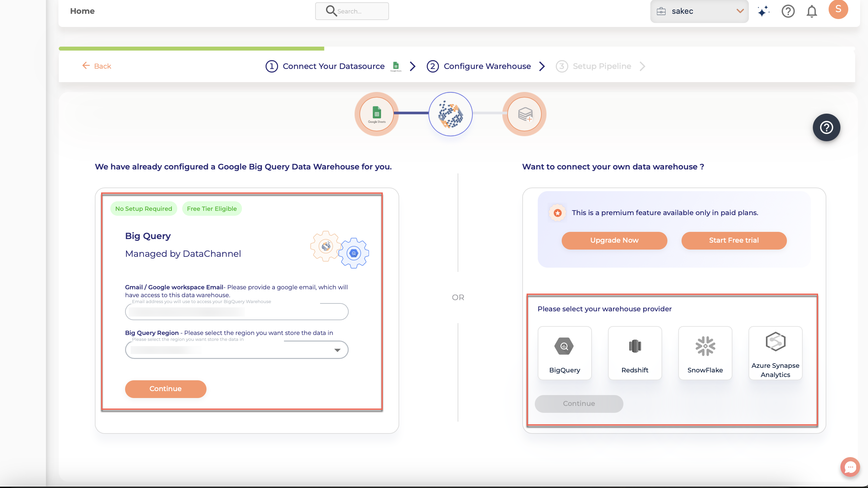Click the pipeline setup stack icon
This screenshot has height=488, width=868.
click(x=524, y=114)
